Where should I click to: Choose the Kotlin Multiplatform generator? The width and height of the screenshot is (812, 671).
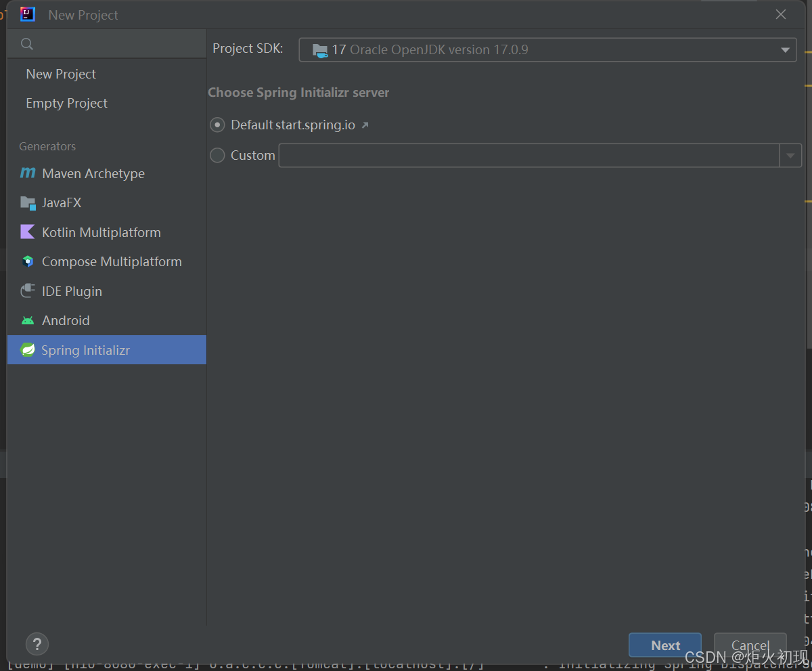[107, 232]
